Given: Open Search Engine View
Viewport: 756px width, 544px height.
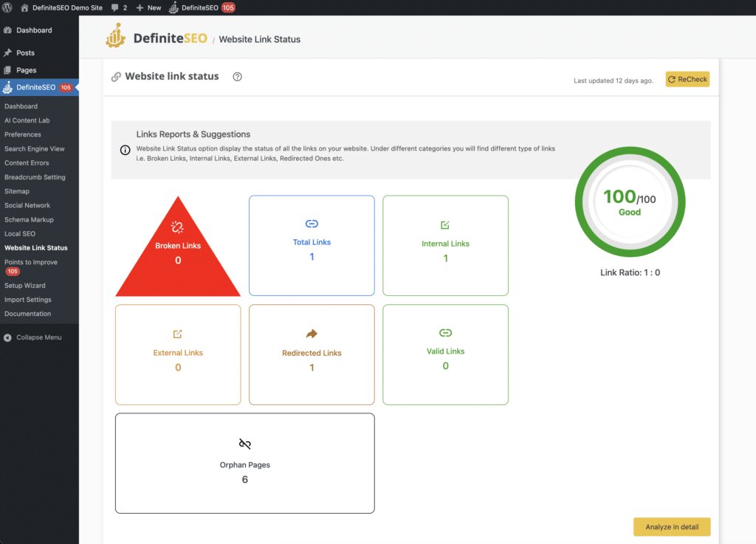Looking at the screenshot, I should coord(34,149).
